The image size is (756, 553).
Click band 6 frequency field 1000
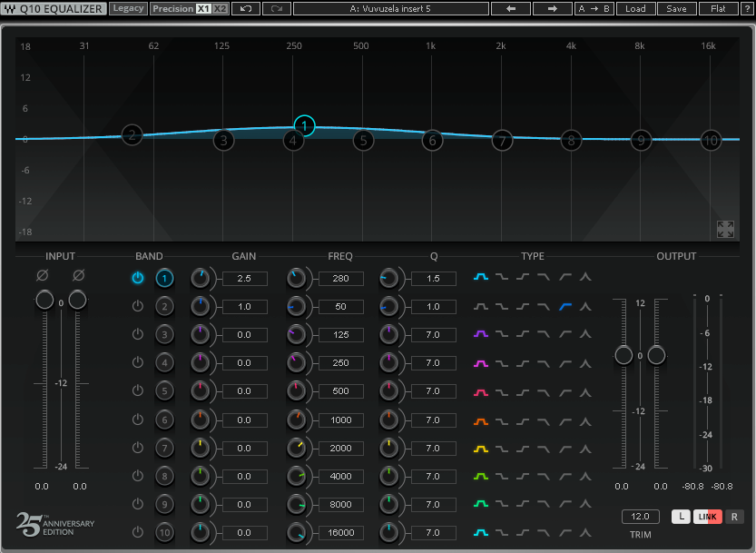(341, 420)
